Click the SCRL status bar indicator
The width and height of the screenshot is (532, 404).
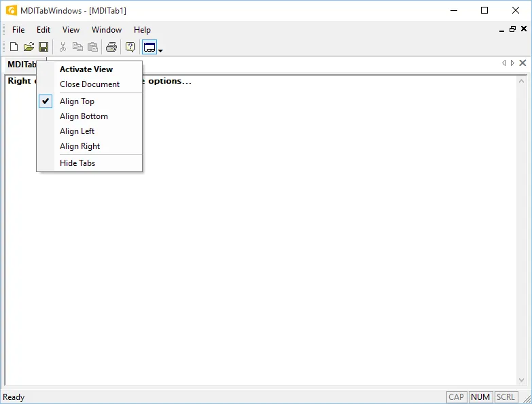(506, 397)
